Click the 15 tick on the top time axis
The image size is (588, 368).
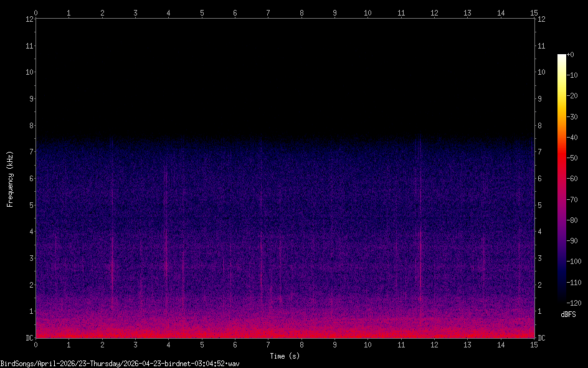[x=534, y=12]
